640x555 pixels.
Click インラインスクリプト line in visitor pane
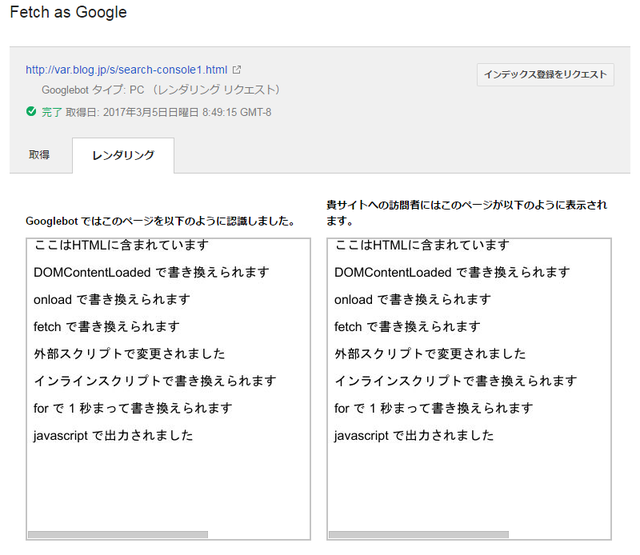point(456,381)
